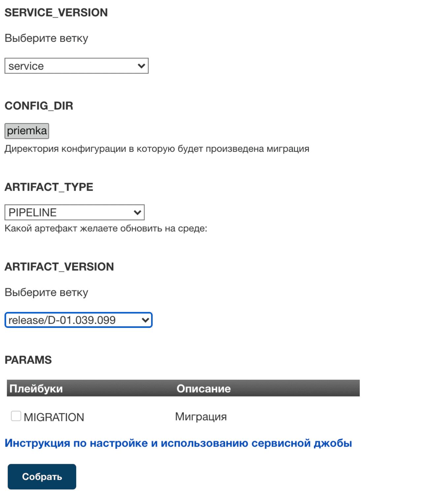This screenshot has width=428, height=504.
Task: Enable the MIGRATION playbook checkbox
Action: point(16,416)
